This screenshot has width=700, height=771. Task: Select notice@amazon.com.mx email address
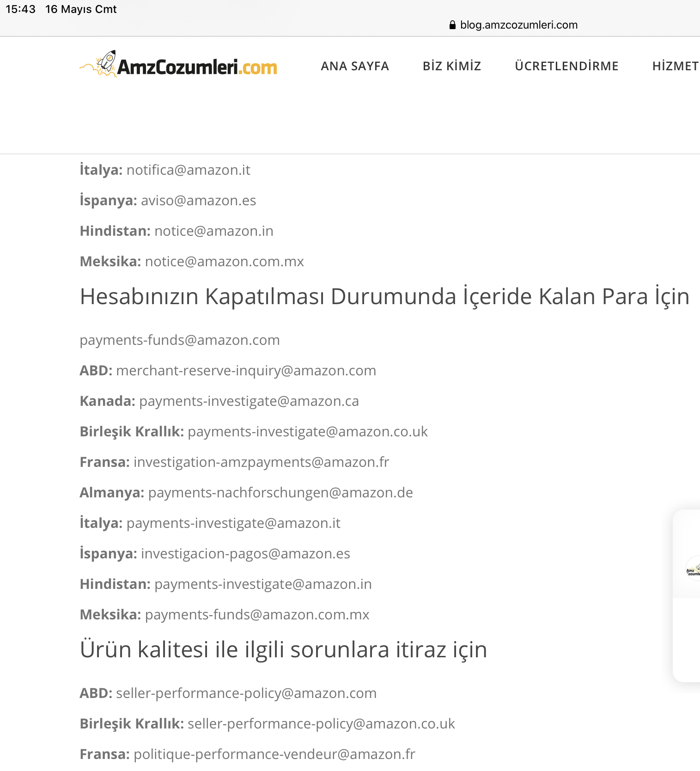tap(225, 262)
